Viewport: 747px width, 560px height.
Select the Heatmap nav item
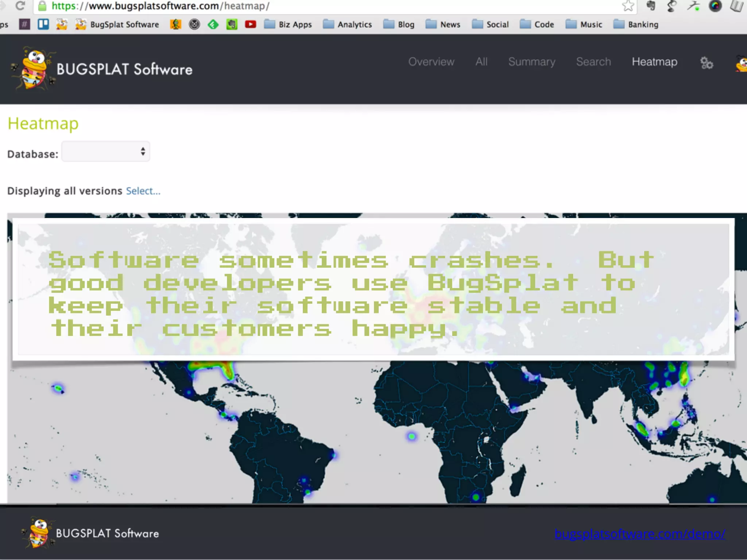pos(654,62)
